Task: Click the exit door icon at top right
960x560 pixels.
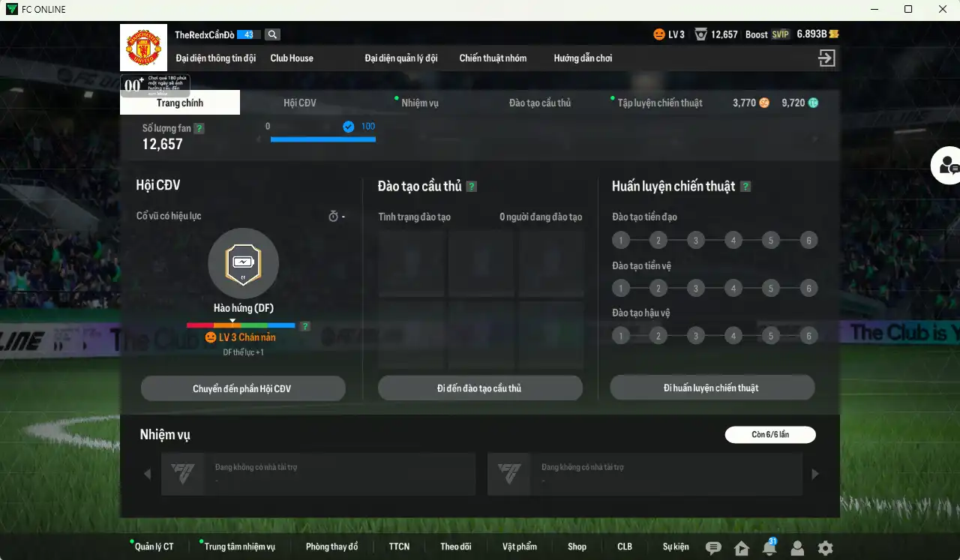Action: click(826, 58)
